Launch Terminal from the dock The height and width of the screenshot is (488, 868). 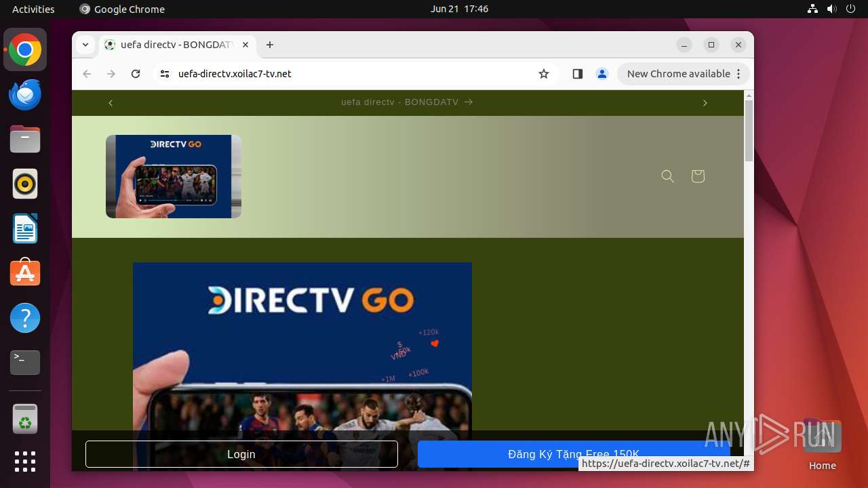point(25,363)
